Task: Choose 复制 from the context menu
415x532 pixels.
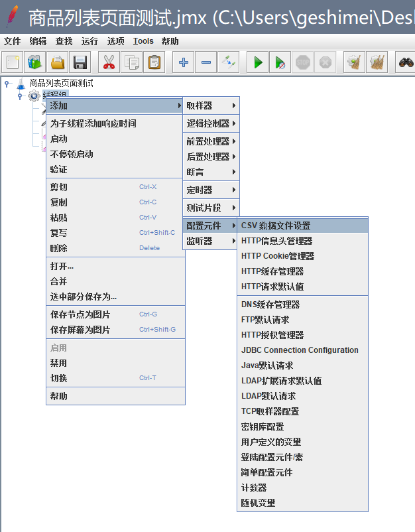Action: tap(115, 202)
